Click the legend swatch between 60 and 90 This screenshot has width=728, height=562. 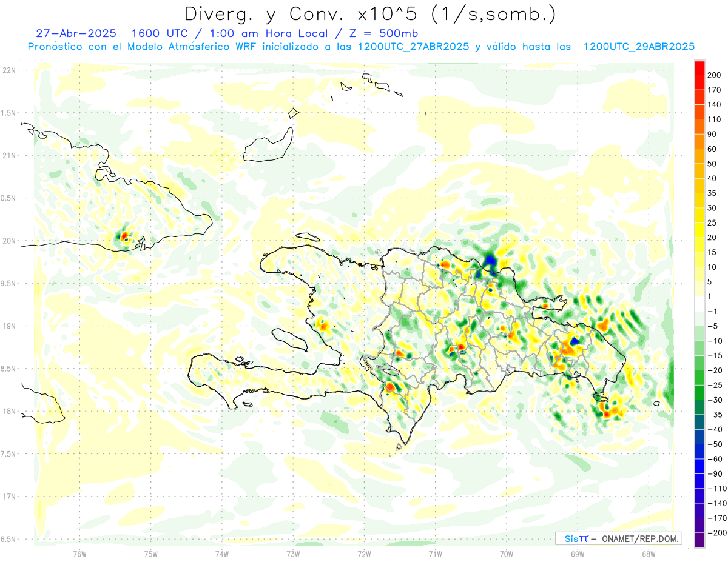[x=699, y=141]
